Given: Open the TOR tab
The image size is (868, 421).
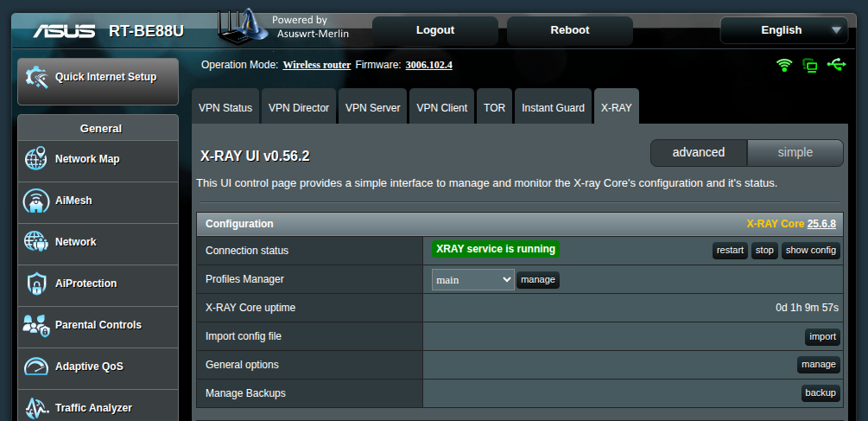Looking at the screenshot, I should pos(494,108).
